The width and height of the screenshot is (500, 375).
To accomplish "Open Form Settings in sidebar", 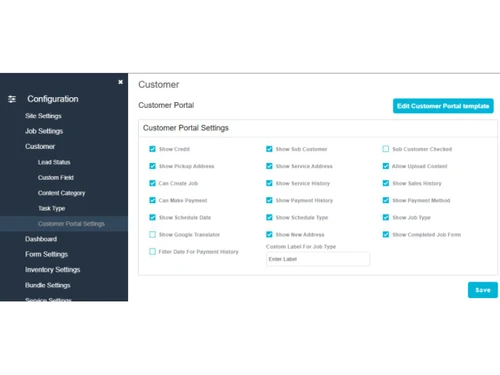I will [x=46, y=254].
